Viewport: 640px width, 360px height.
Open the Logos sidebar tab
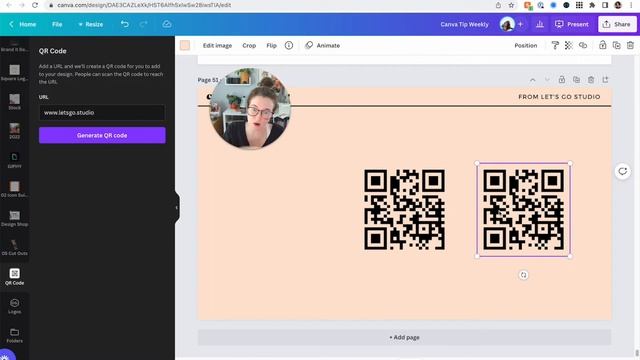14,306
